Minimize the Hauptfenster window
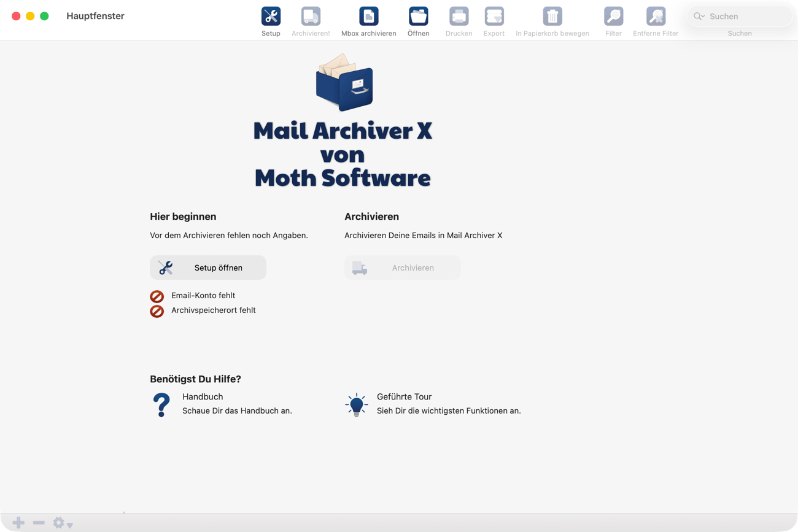Screen dimensions: 798x532 [30, 16]
